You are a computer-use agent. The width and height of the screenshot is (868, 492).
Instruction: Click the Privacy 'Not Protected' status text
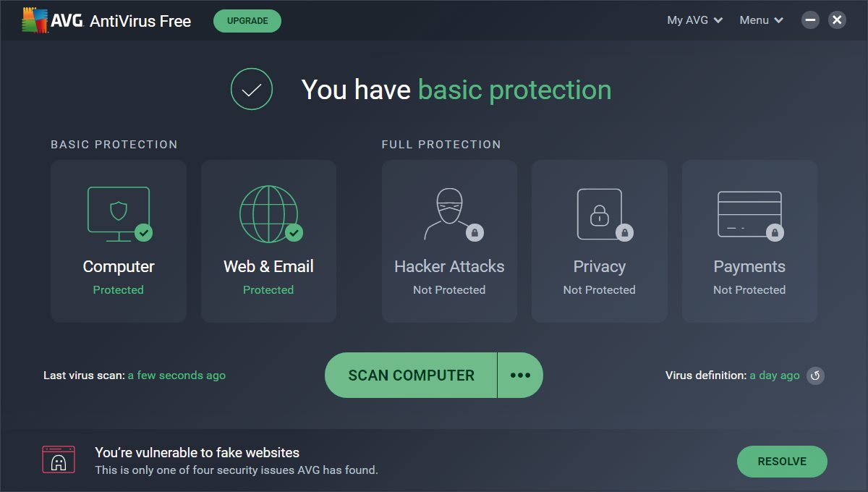(599, 289)
